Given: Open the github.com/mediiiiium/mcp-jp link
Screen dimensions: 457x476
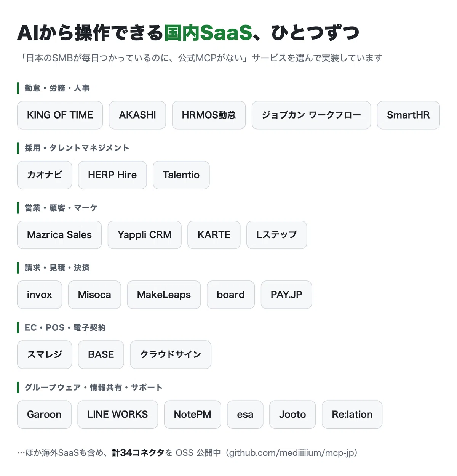Looking at the screenshot, I should click(x=292, y=453).
